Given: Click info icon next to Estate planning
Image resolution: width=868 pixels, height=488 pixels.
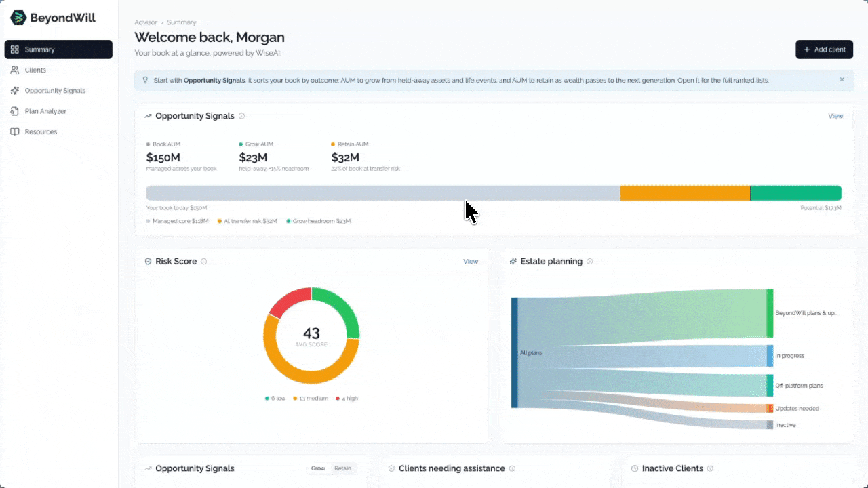Looking at the screenshot, I should pyautogui.click(x=590, y=261).
